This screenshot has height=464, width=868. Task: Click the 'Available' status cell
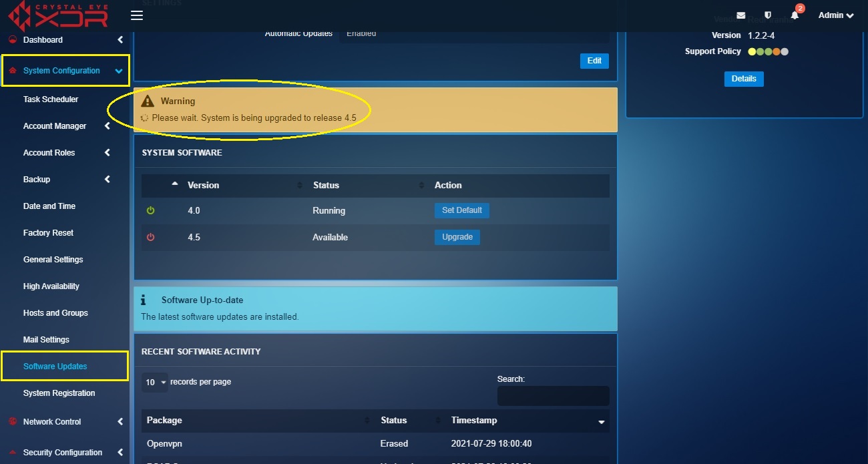pos(331,237)
